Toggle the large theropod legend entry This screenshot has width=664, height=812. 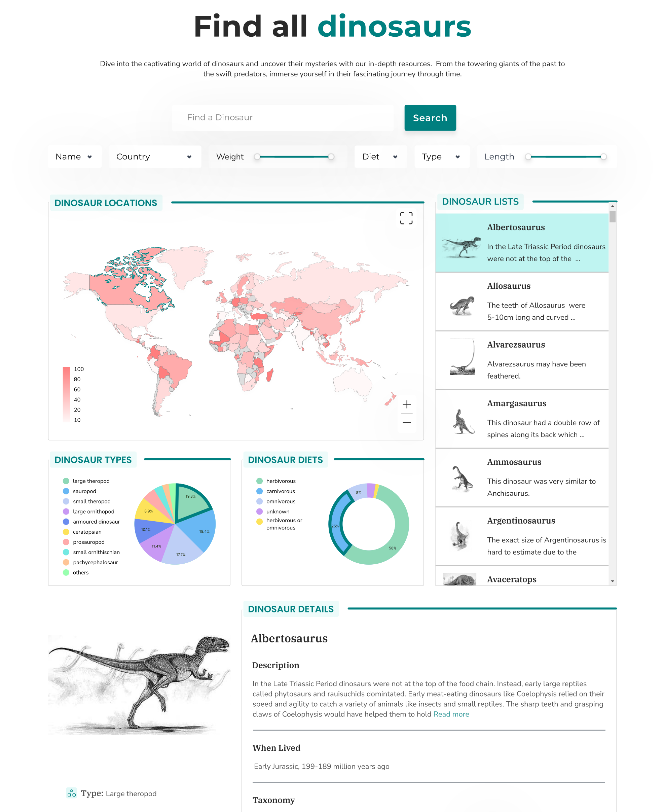86,481
